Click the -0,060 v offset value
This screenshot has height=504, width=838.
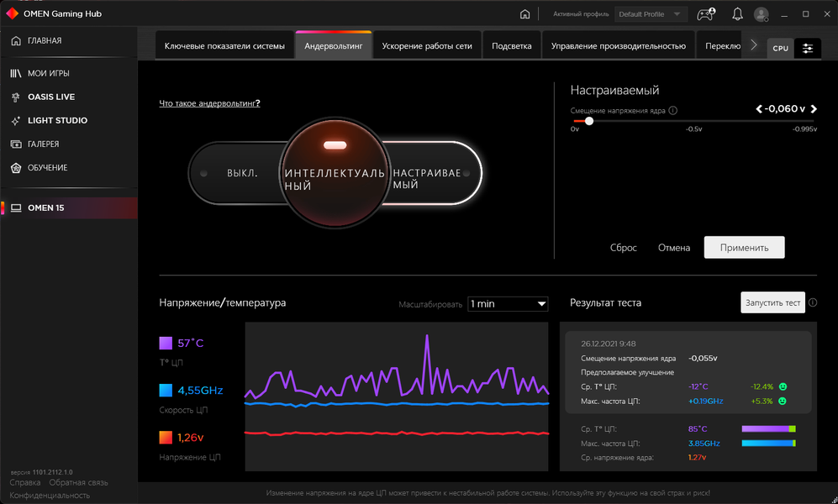pyautogui.click(x=784, y=108)
